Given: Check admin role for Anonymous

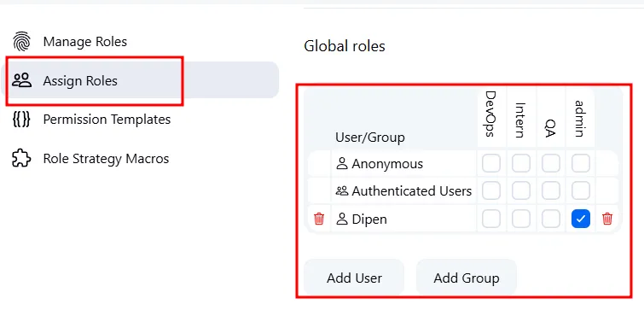Looking at the screenshot, I should click(581, 163).
